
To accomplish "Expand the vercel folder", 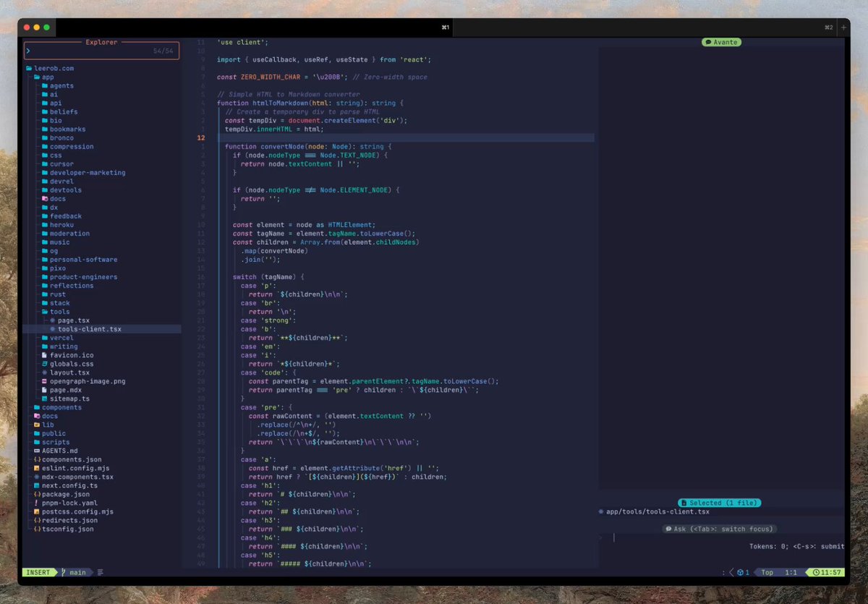I will 61,338.
